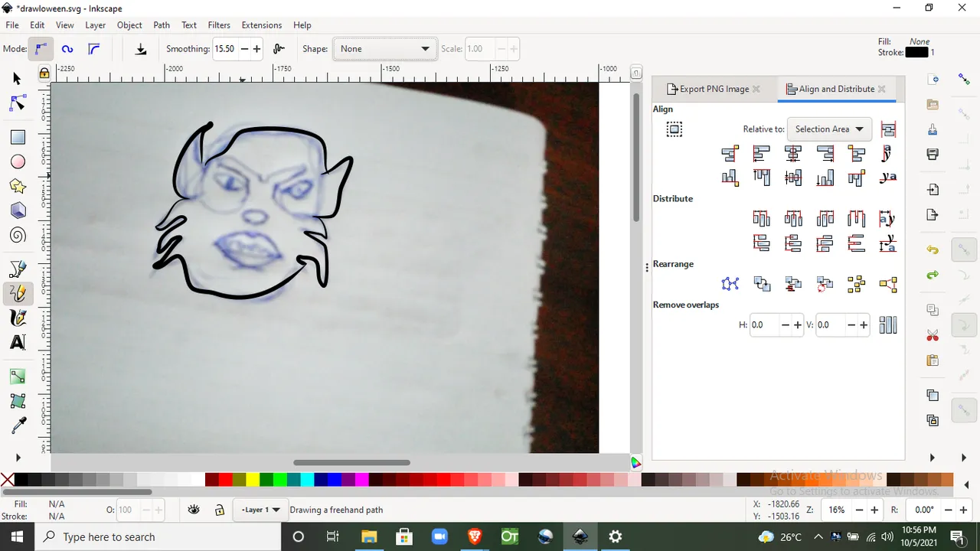
Task: Toggle LPE based simplify button
Action: (x=279, y=49)
